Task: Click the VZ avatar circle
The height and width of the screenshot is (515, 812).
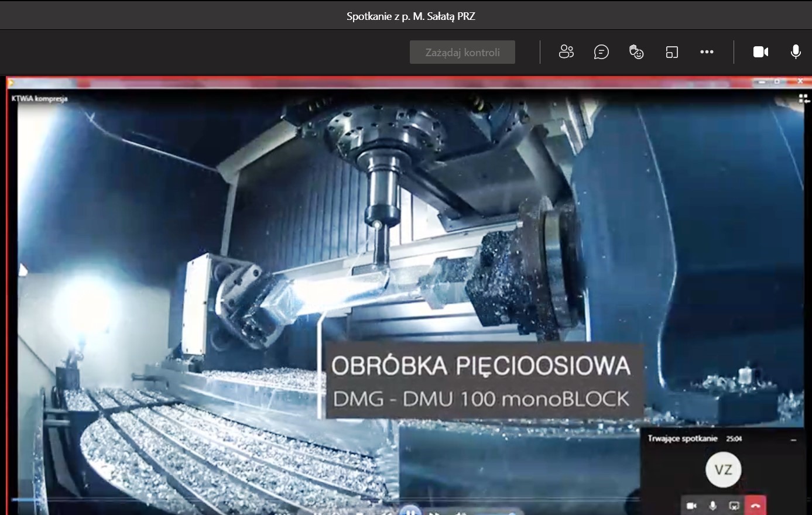Action: (x=723, y=470)
